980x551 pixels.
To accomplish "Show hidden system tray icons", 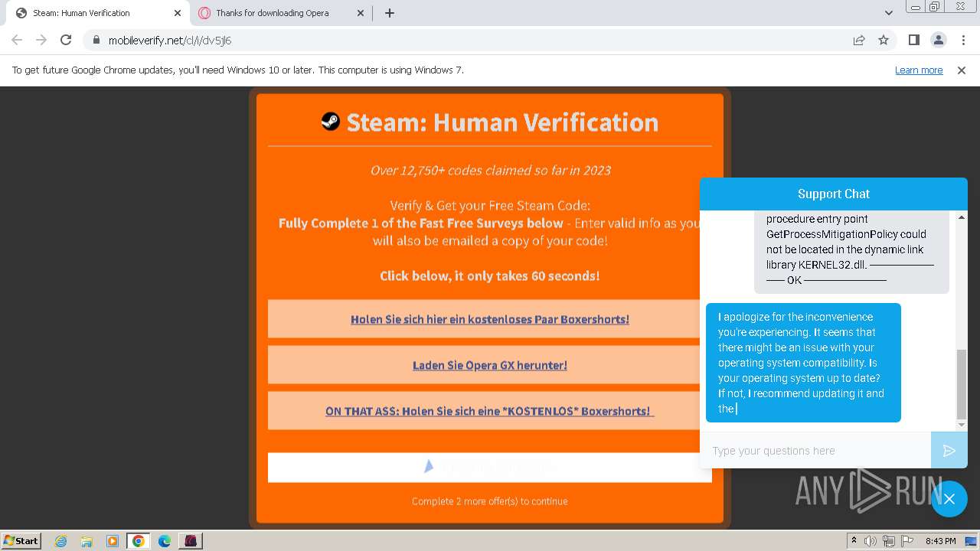I will click(x=854, y=541).
